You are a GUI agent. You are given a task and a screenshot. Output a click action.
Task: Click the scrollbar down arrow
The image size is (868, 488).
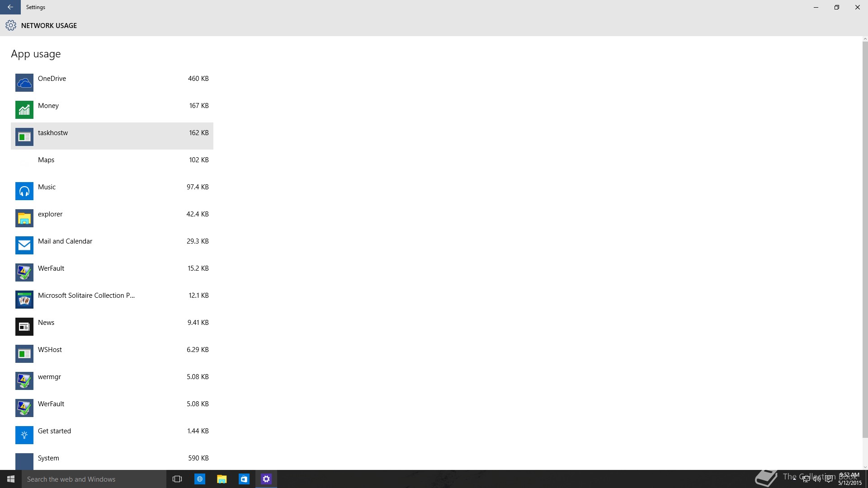865,467
